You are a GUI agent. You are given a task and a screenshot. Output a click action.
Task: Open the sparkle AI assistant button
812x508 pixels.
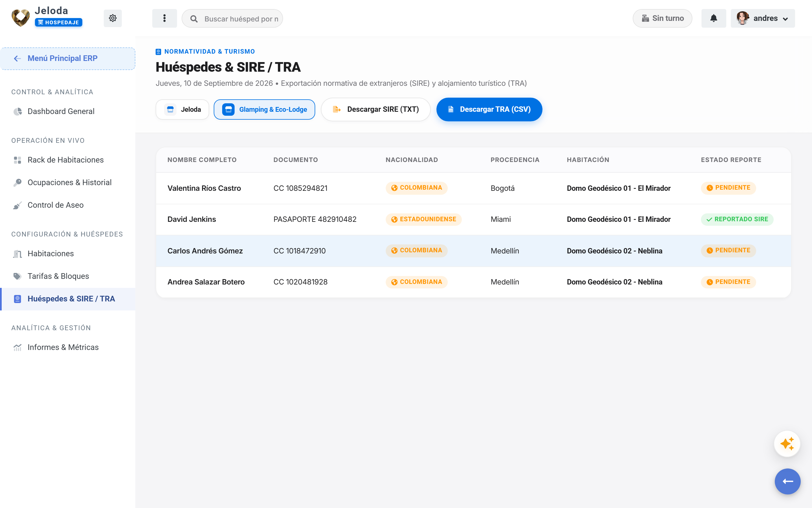pyautogui.click(x=787, y=443)
